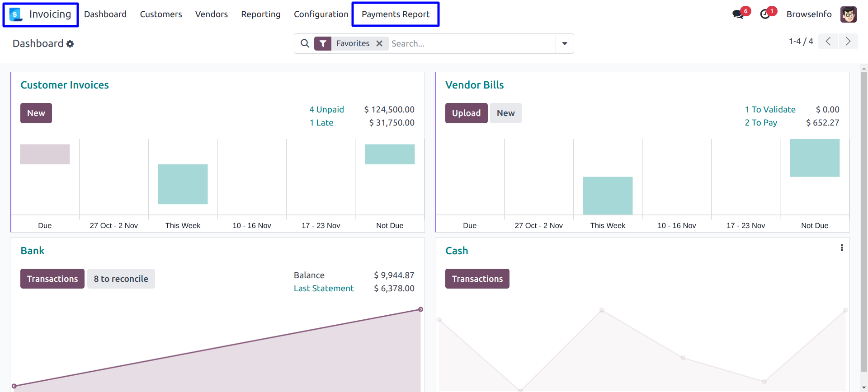868x392 pixels.
Task: Open the chat messages icon
Action: [x=738, y=14]
